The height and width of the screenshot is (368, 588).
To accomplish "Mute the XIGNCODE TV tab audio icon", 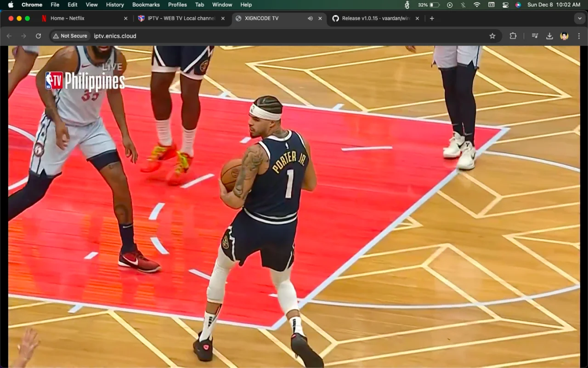I will point(310,18).
